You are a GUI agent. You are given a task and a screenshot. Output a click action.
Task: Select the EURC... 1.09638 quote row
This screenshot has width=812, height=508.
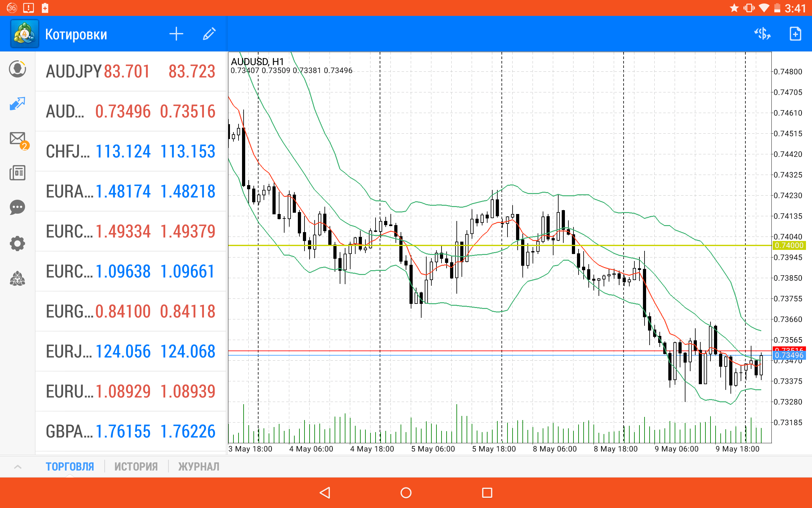coord(131,271)
